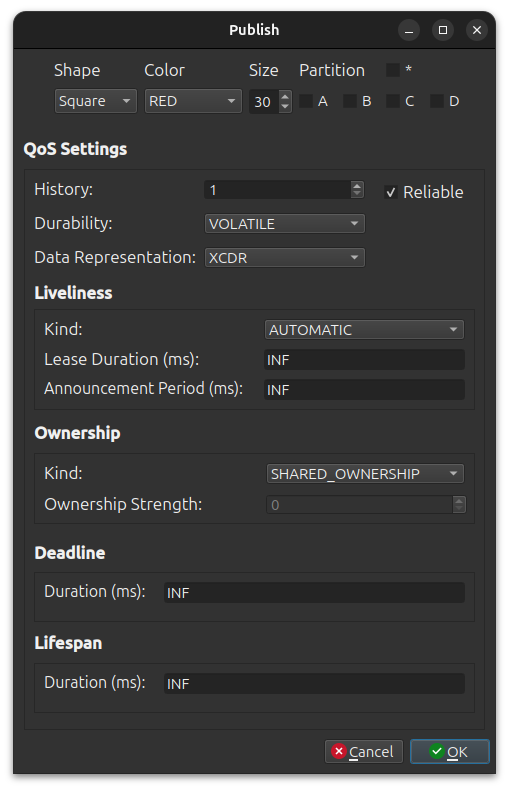Increase Ownership Strength with the up arrow
509x790 pixels.
[459, 500]
